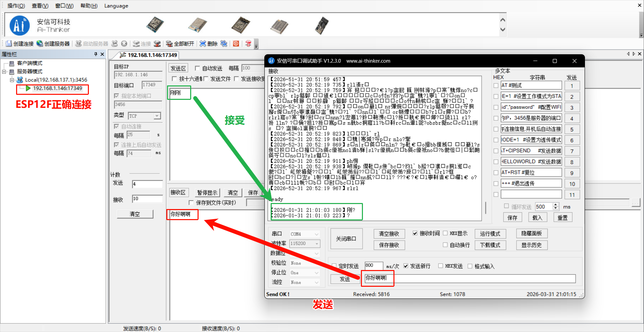Click the red stop icon on the toolbar
The image size is (644, 332).
[x=235, y=44]
